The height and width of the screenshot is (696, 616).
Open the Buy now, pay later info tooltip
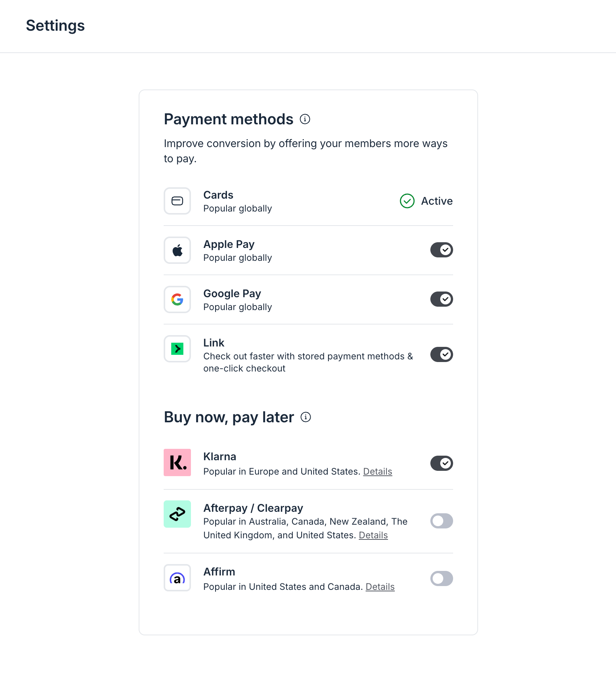[306, 417]
